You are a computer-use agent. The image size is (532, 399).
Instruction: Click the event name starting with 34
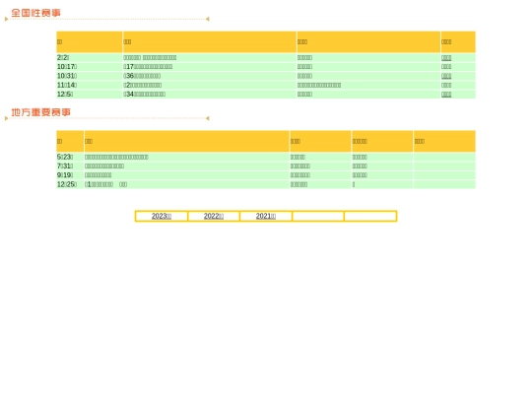(145, 95)
